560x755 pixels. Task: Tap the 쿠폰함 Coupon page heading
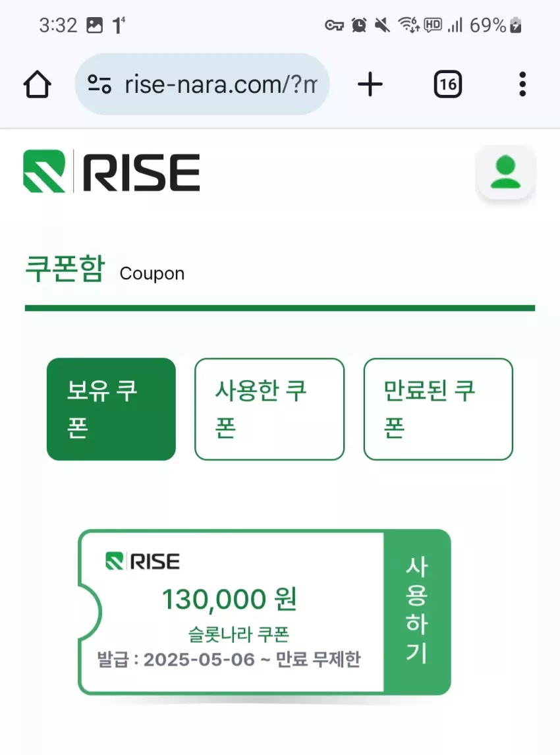coord(105,269)
